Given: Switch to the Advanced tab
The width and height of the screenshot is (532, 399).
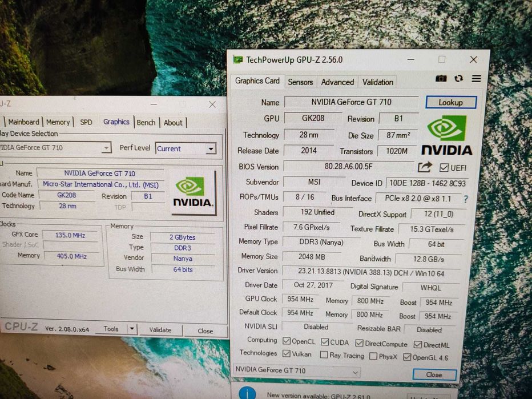Looking at the screenshot, I should (337, 82).
